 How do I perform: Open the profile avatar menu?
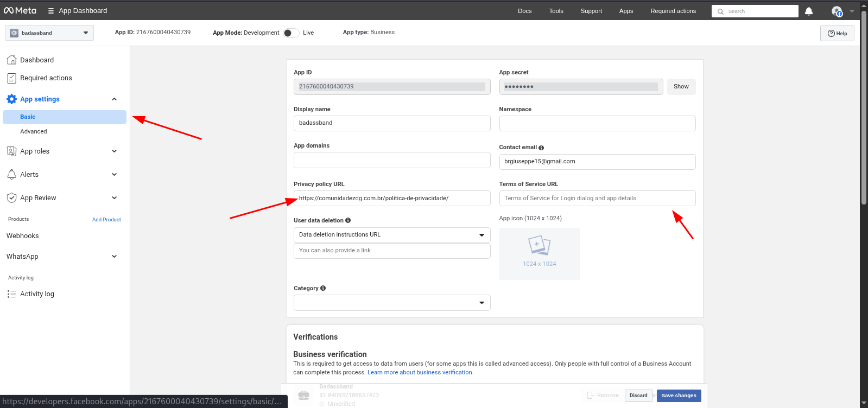point(837,11)
